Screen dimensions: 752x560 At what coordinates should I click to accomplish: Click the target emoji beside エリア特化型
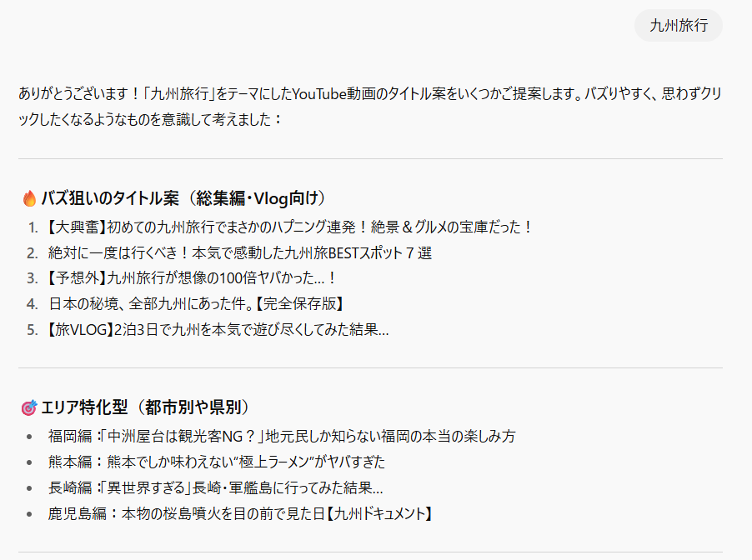pos(29,407)
